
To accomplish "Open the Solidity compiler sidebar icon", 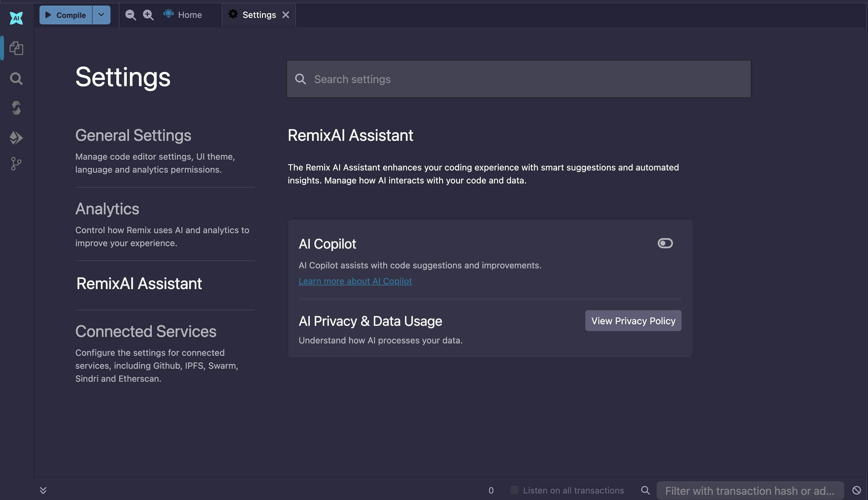I will point(16,108).
